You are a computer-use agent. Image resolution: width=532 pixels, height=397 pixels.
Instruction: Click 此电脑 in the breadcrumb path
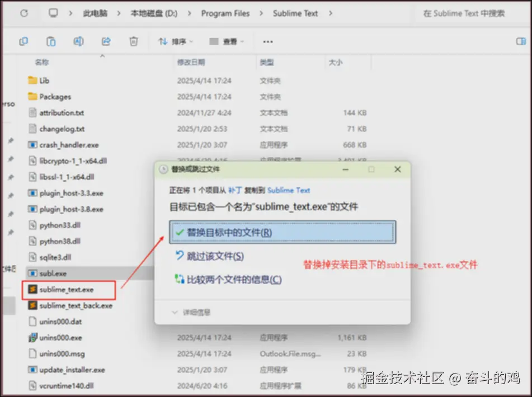click(95, 13)
